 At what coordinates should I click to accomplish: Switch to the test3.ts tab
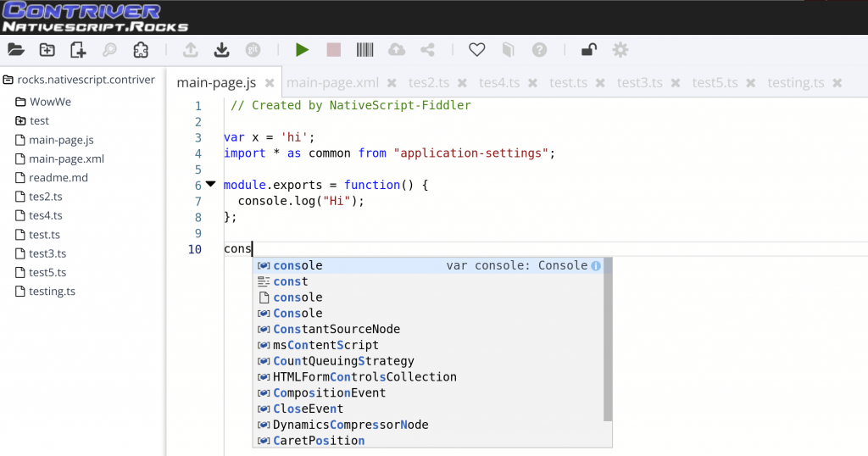[639, 83]
